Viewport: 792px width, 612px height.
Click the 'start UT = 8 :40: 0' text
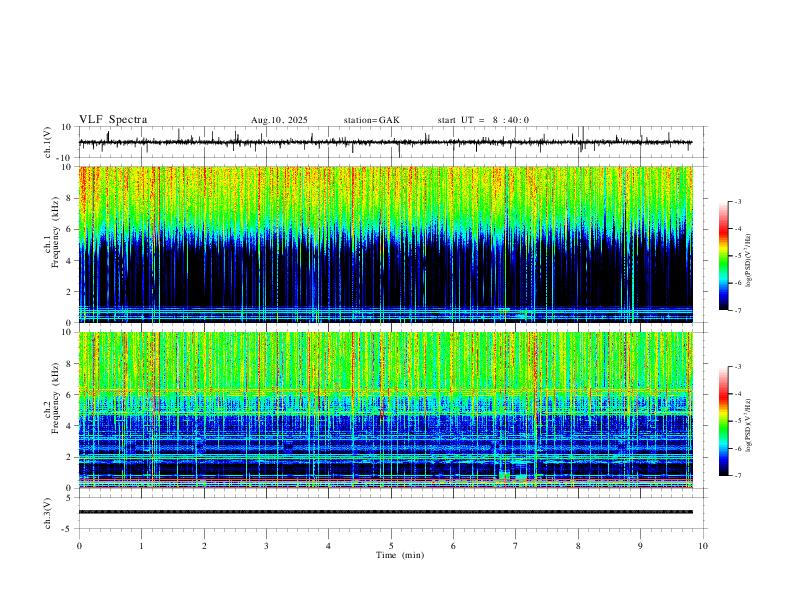coord(483,120)
